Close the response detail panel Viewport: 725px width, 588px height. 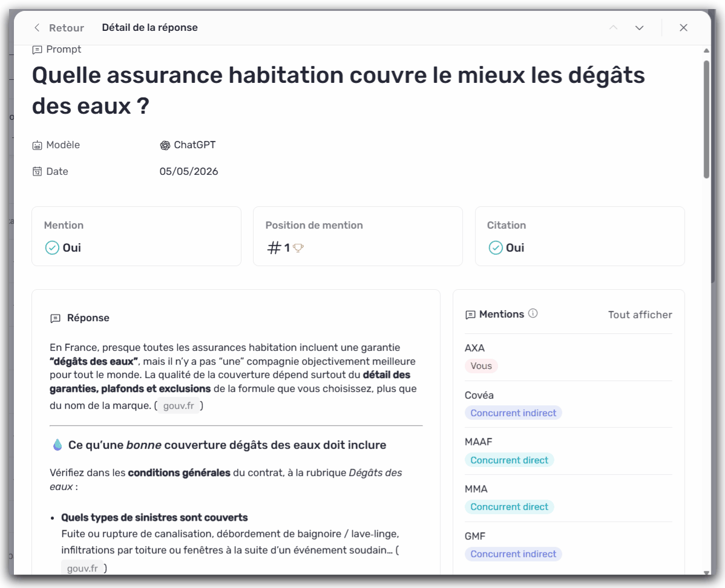pyautogui.click(x=683, y=28)
